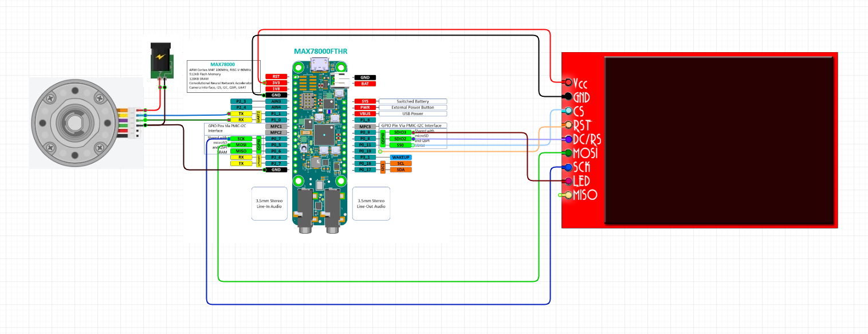Image resolution: width=868 pixels, height=334 pixels.
Task: Click the P1_0 pin label
Action: point(276,120)
